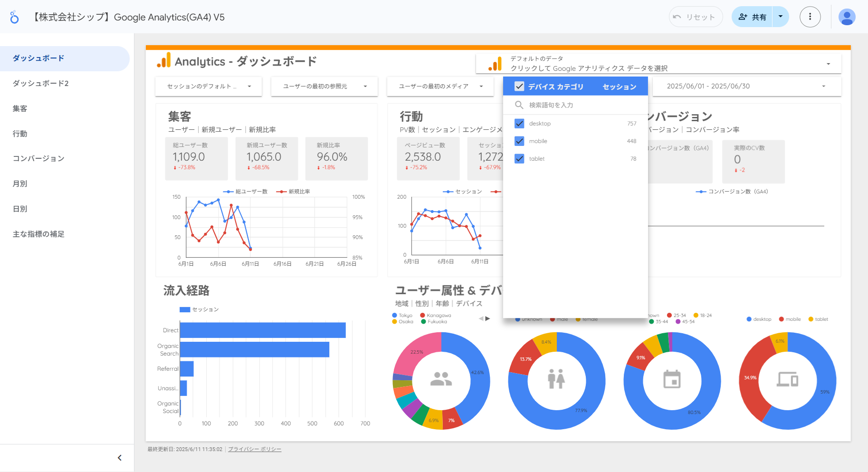Click the mobile legend color dot in the device chart

click(x=782, y=319)
